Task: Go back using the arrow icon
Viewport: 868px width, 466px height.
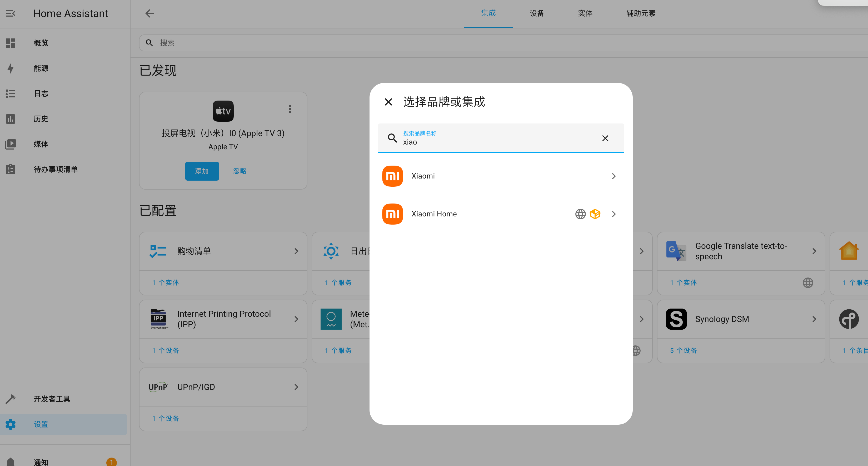Action: (x=149, y=13)
